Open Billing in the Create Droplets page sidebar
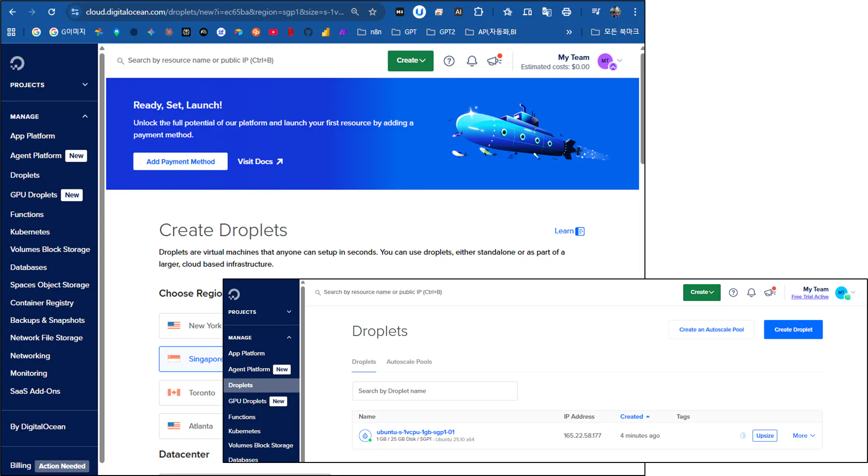This screenshot has width=868, height=476. coord(21,466)
